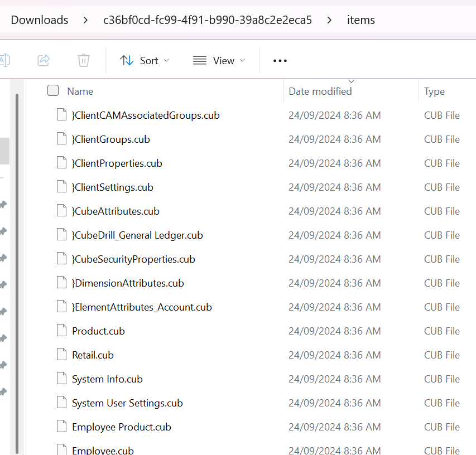Select the }CubeSecurityProperties.cub file name
The height and width of the screenshot is (455, 476).
tap(133, 259)
